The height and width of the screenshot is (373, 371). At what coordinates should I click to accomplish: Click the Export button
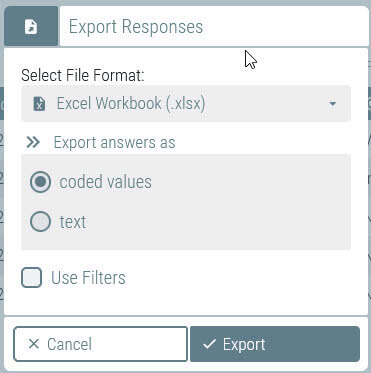[275, 344]
